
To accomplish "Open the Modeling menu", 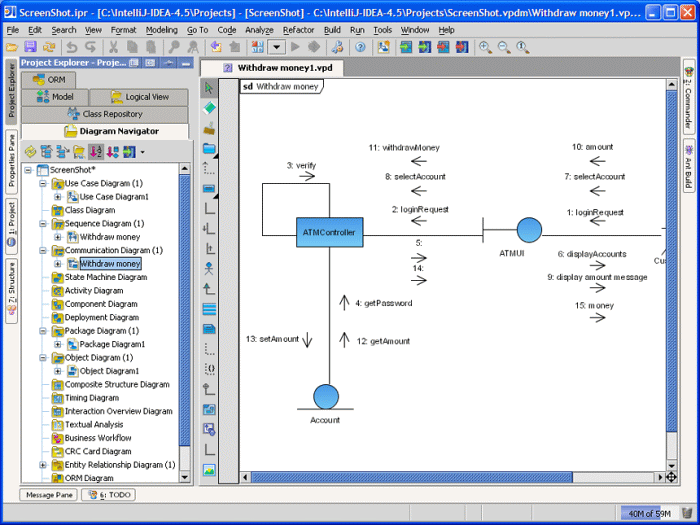I will click(x=162, y=30).
